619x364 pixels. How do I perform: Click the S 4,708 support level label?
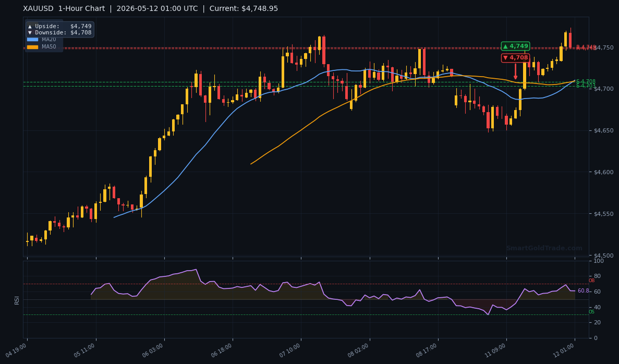point(586,82)
